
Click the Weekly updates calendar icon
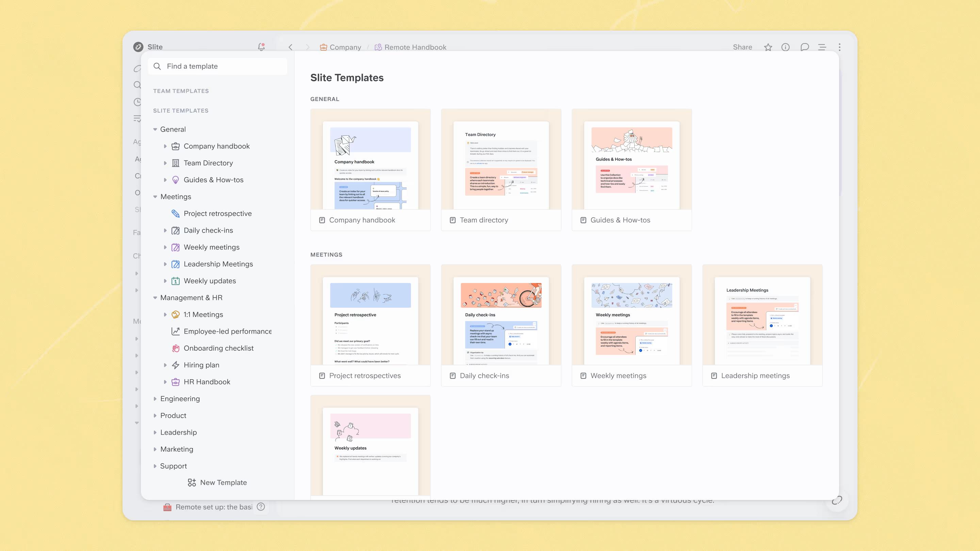(175, 281)
